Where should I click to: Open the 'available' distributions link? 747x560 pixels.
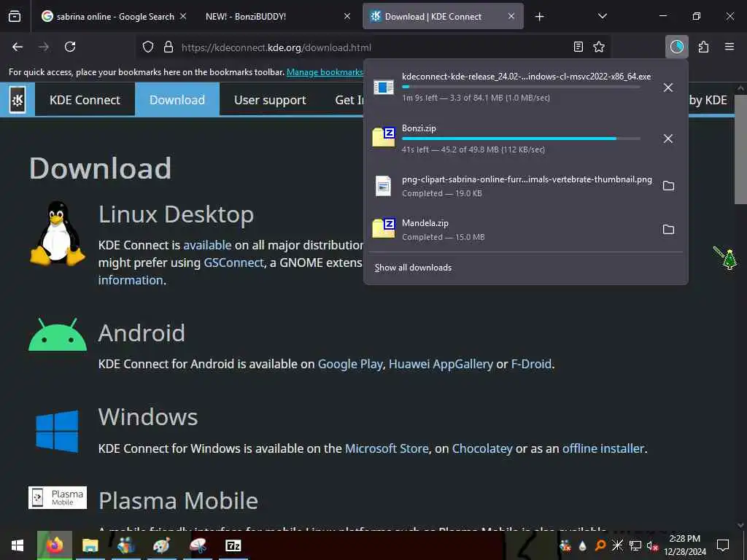click(x=207, y=245)
